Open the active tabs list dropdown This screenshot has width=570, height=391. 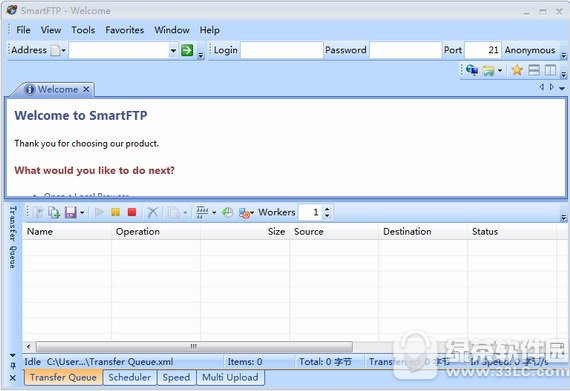click(562, 88)
